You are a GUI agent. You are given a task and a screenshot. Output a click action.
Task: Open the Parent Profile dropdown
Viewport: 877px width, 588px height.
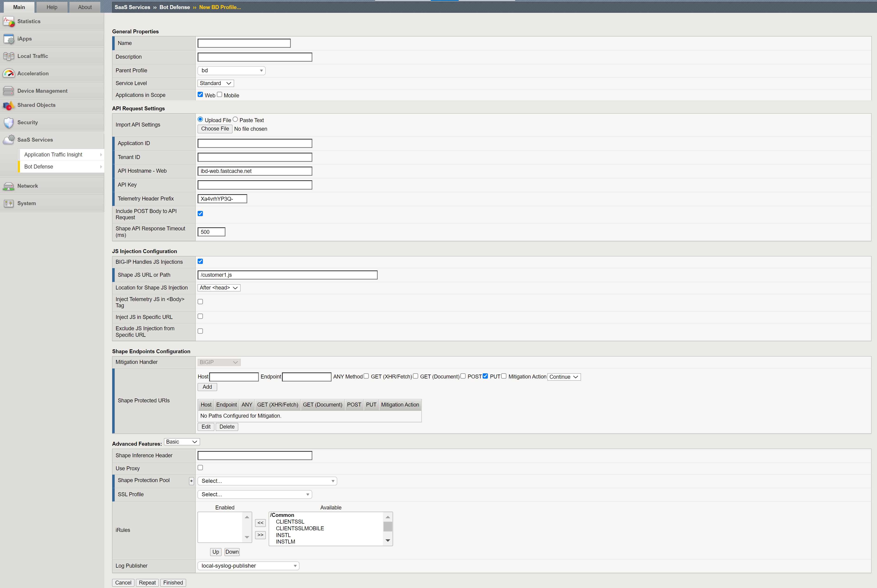tap(231, 70)
